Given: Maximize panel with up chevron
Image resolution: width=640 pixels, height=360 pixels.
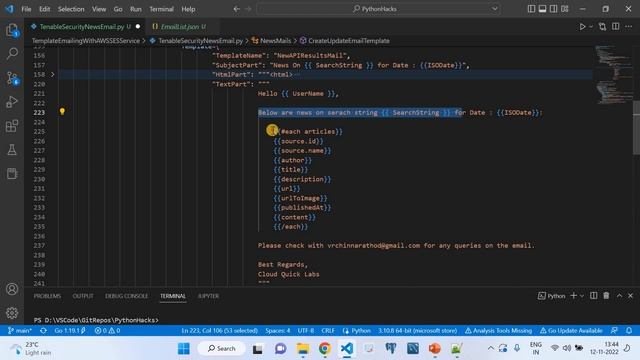Looking at the screenshot, I should click(619, 296).
